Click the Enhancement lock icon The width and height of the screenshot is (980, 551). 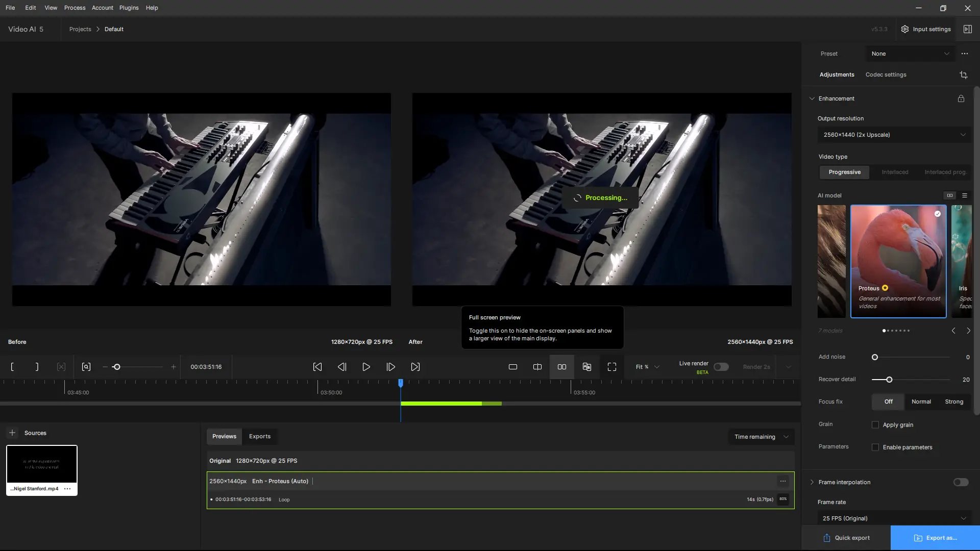tap(961, 98)
